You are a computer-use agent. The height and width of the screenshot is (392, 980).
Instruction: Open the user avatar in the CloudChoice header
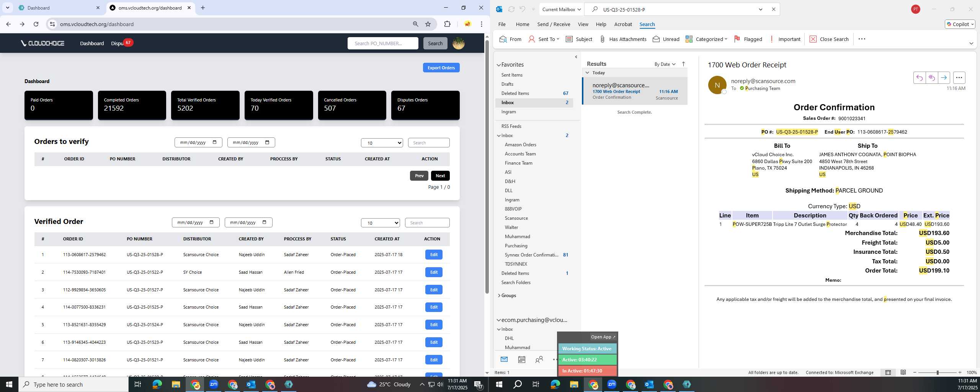click(x=459, y=43)
